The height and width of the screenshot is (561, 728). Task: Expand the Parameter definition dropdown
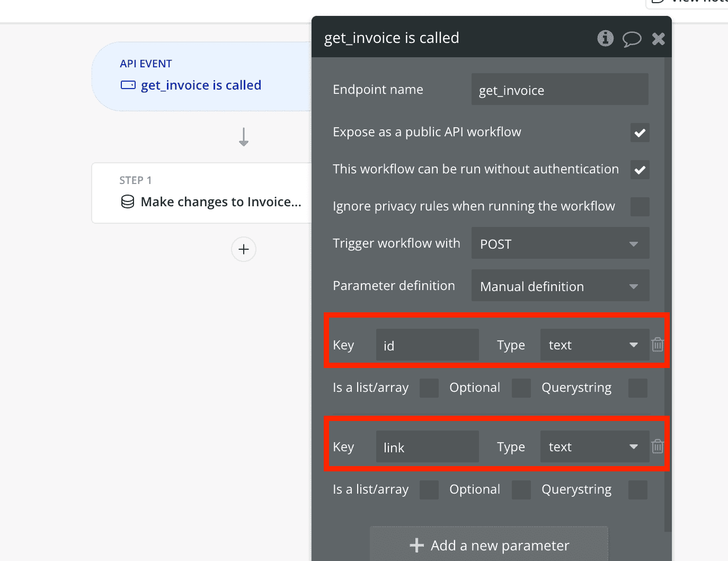[560, 286]
